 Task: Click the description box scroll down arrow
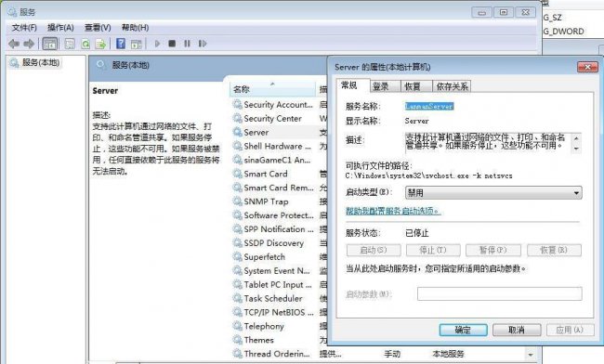click(576, 149)
